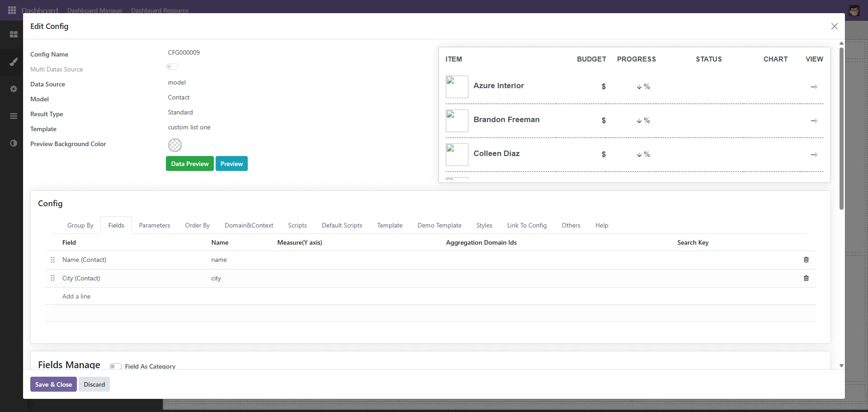Open the Data Source field showing model
This screenshot has height=412, width=868.
[x=177, y=83]
